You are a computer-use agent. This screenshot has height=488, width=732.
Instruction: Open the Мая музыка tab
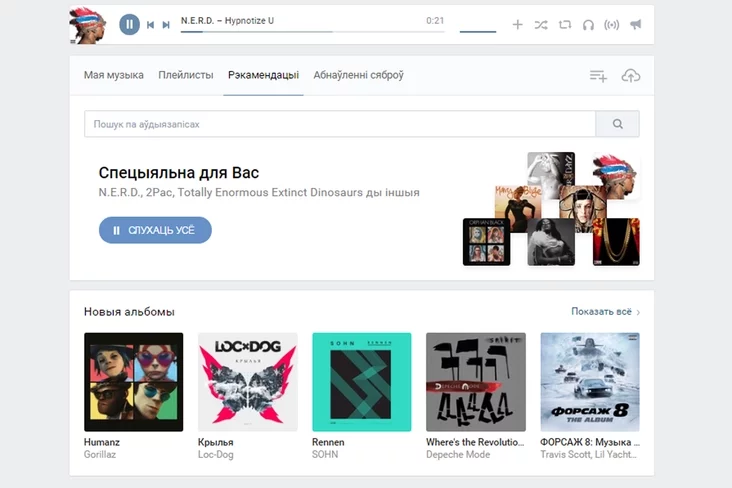(x=113, y=75)
